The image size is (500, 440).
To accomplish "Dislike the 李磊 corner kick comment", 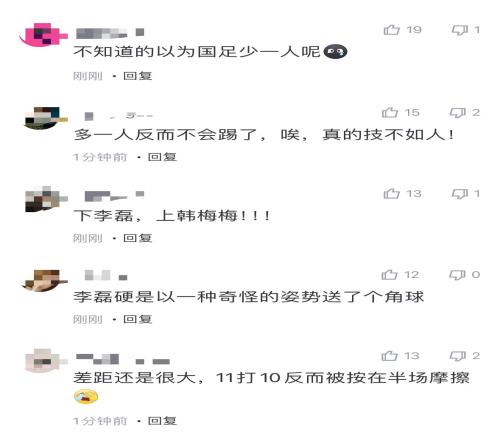I will pos(457,275).
